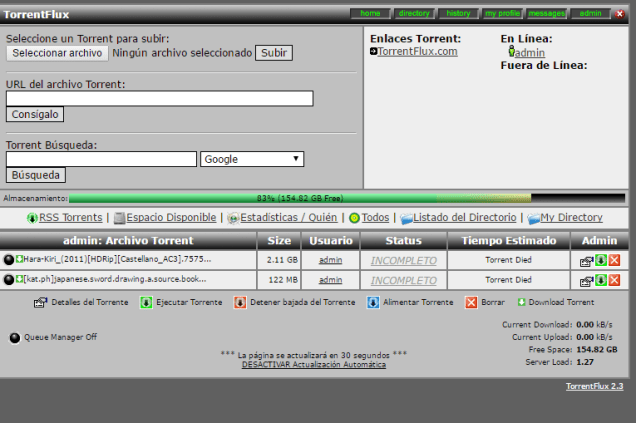This screenshot has height=423, width=636.
Task: Click INCOMPLETO status of Hara-Kiri torrent
Action: (x=404, y=261)
